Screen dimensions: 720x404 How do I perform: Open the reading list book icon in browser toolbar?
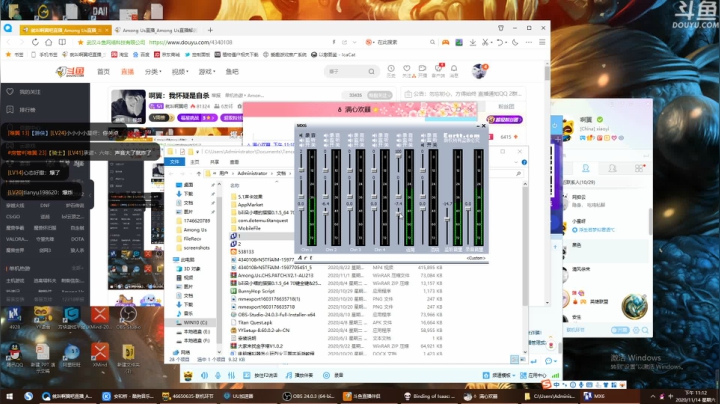click(x=62, y=42)
